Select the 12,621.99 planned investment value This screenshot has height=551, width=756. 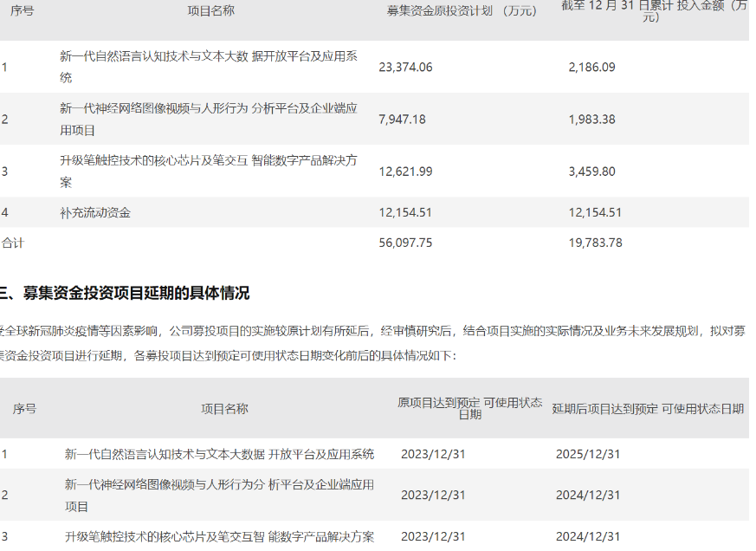coord(405,171)
